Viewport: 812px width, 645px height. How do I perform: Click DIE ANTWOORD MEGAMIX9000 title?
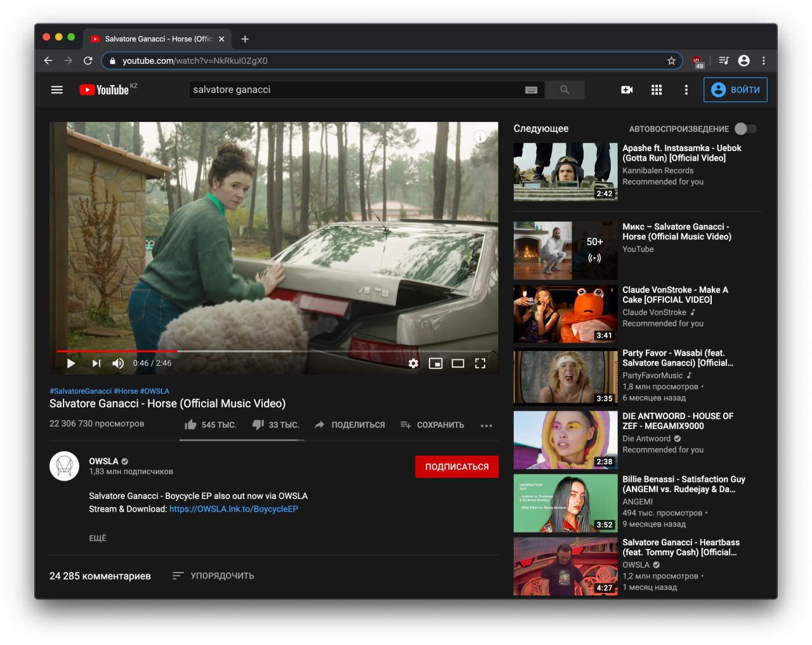[678, 421]
